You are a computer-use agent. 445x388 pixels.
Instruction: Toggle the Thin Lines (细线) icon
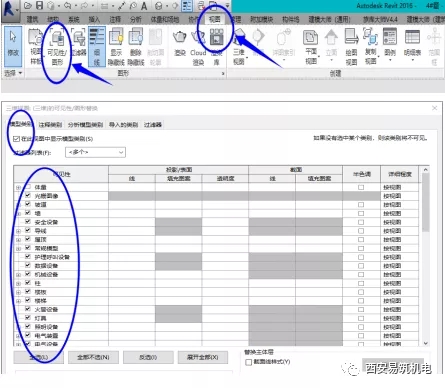click(97, 47)
